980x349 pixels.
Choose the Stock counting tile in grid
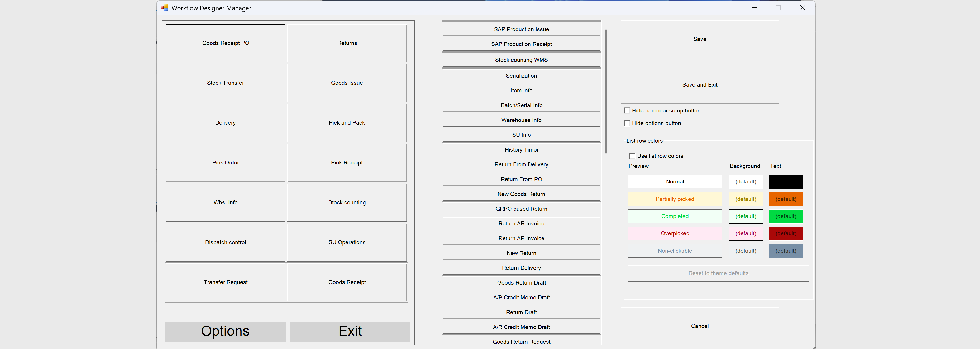347,202
